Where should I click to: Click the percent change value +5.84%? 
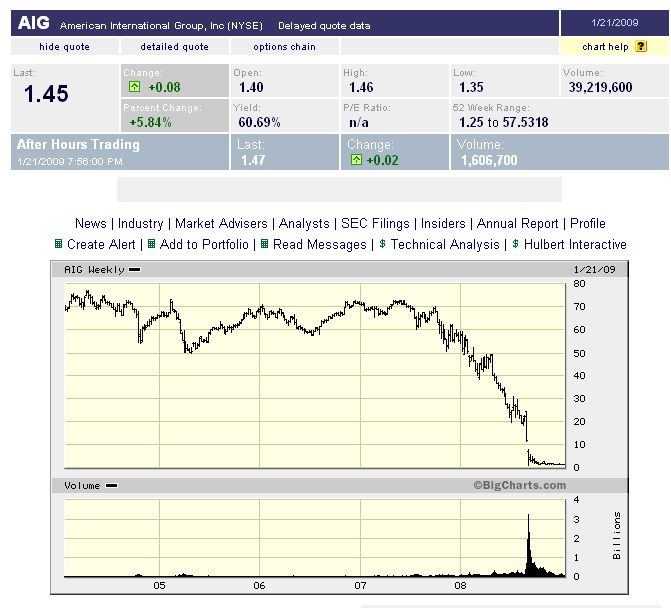coord(150,122)
